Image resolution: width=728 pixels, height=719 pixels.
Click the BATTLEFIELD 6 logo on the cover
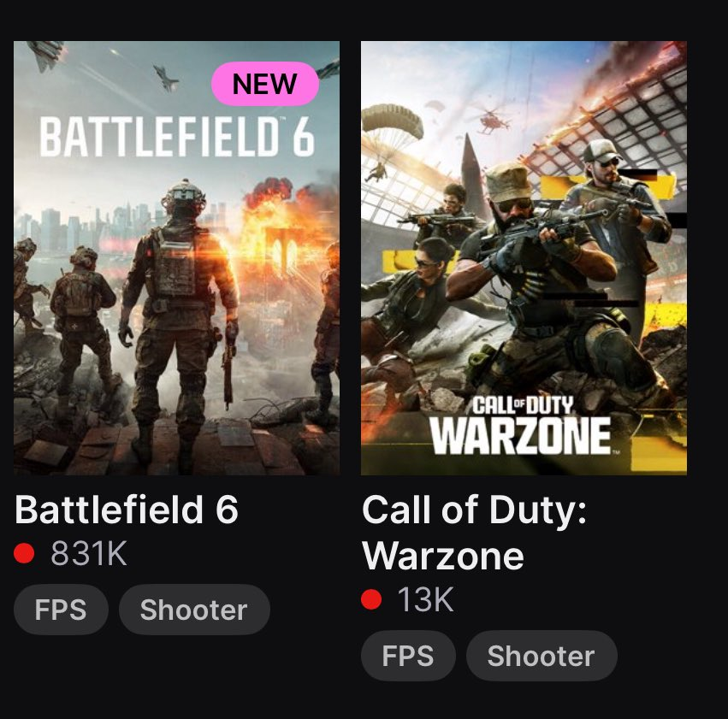tap(176, 137)
